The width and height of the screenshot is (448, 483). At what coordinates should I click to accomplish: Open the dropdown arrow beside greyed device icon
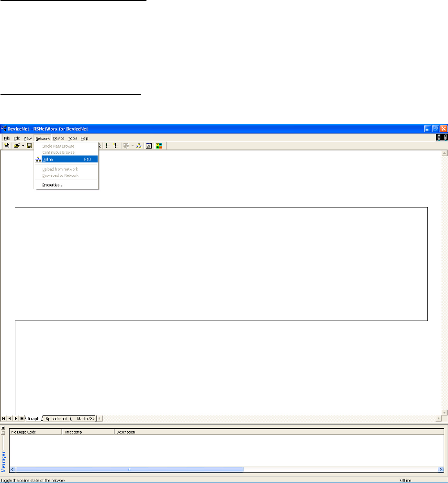(132, 146)
